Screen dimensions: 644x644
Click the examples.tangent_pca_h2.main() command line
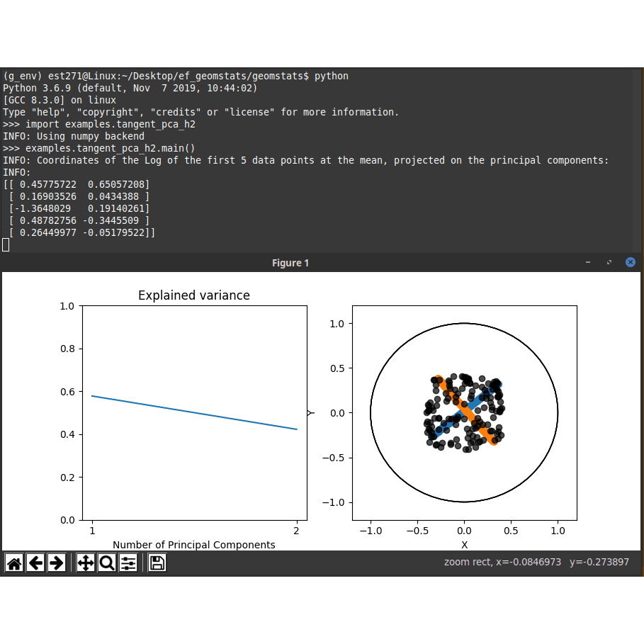[110, 148]
